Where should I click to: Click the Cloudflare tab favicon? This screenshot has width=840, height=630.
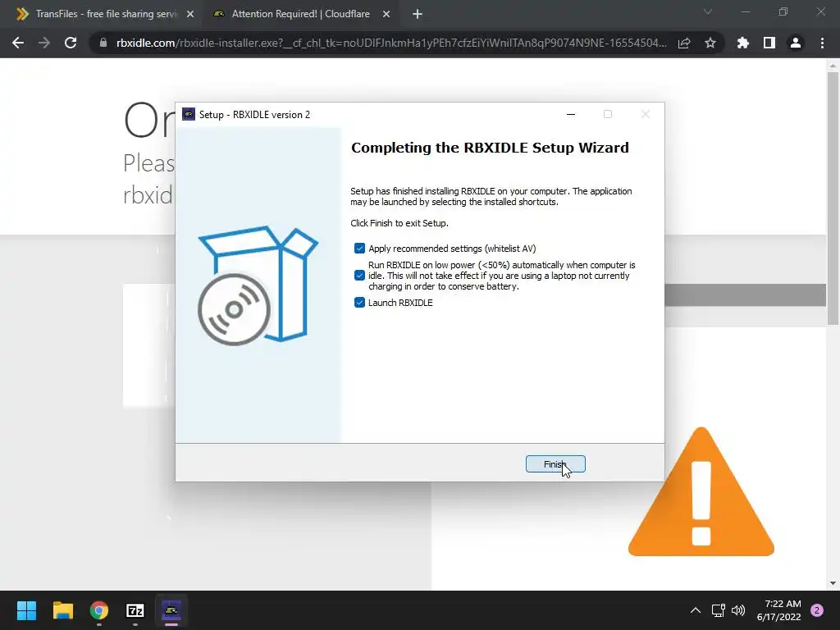click(218, 14)
